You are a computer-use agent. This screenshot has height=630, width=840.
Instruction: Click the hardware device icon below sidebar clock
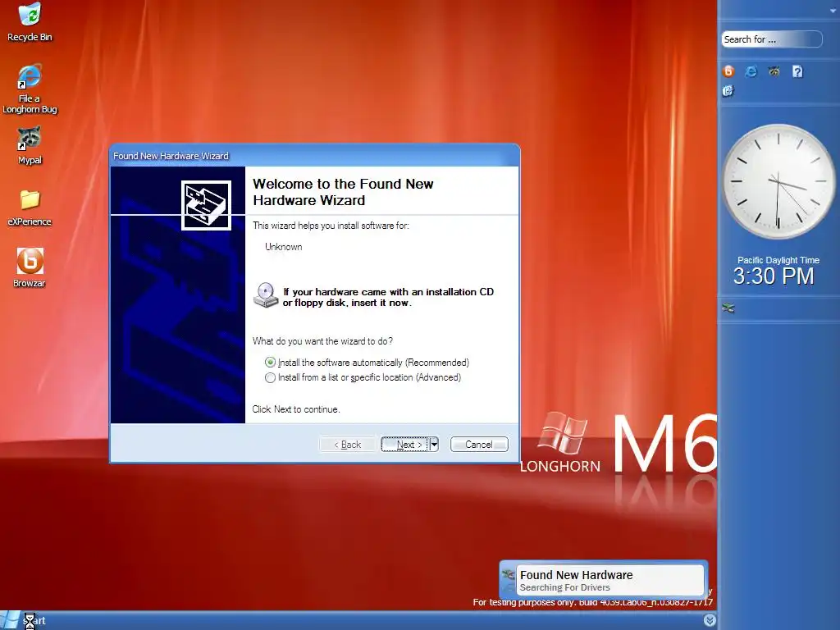(728, 308)
